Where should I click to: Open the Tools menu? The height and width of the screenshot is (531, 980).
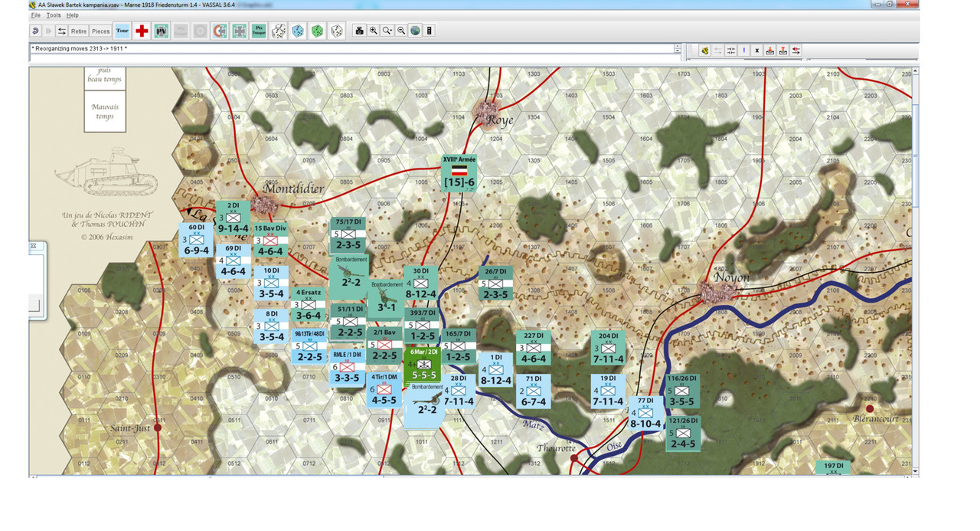tap(54, 15)
